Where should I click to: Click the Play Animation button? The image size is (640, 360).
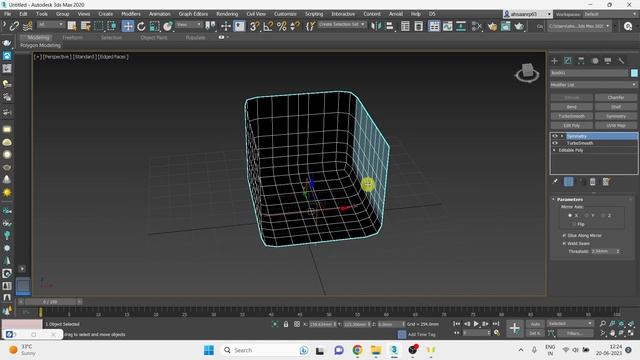[476, 324]
